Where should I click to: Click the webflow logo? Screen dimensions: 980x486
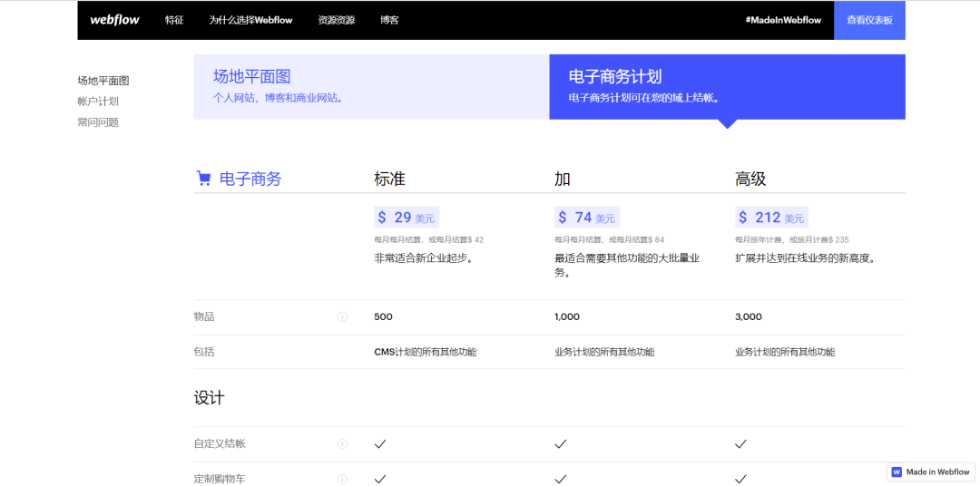pos(114,20)
